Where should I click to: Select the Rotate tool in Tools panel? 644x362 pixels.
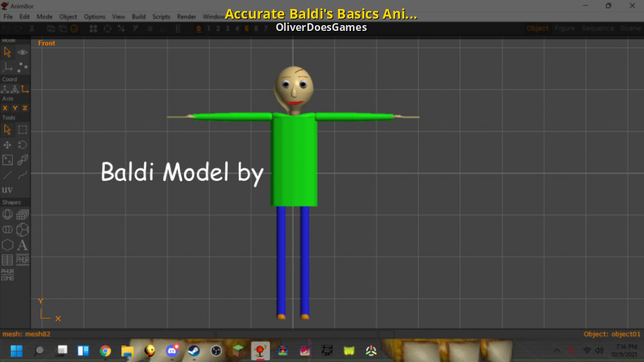(23, 145)
